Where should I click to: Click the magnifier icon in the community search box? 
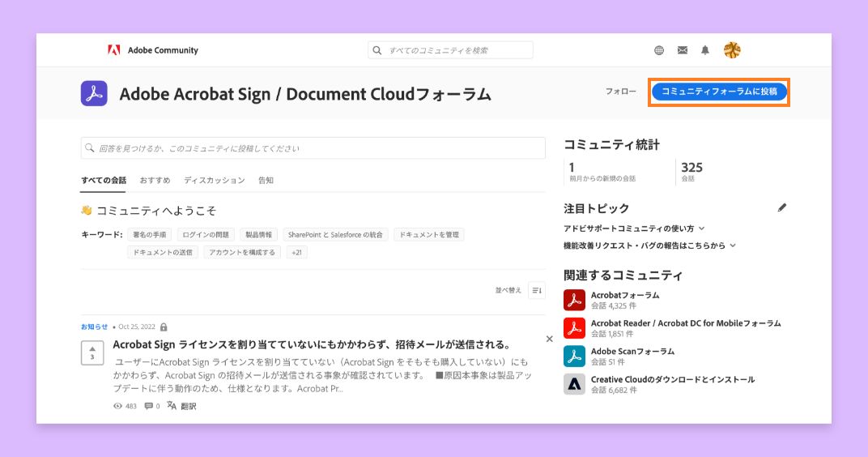point(90,148)
